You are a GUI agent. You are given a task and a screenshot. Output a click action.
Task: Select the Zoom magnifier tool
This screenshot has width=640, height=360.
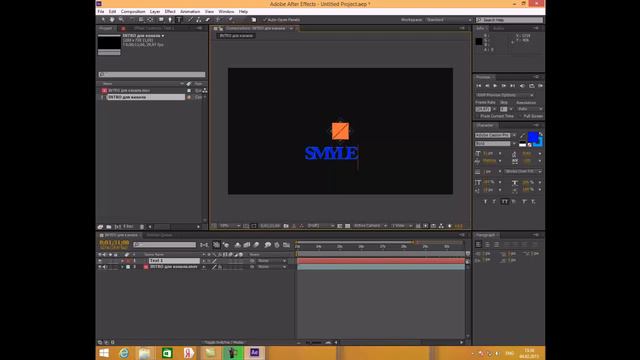121,20
